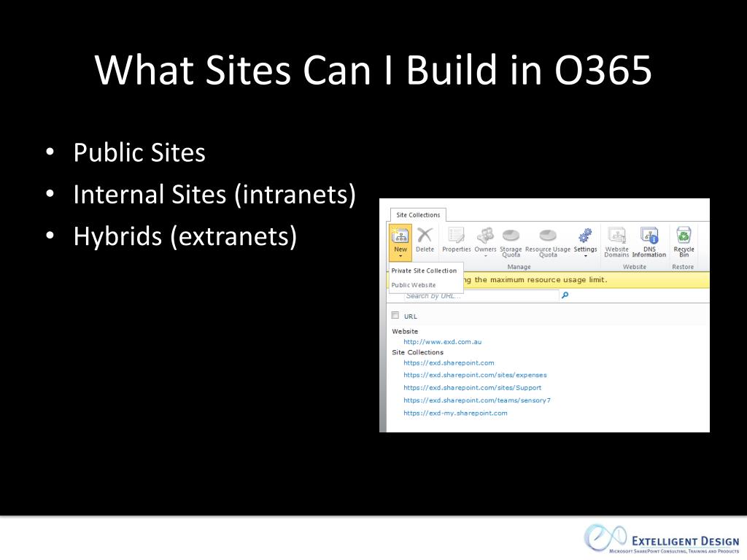Click the Internal Sites (intranets) bullet
The width and height of the screenshot is (747, 560).
pyautogui.click(x=214, y=194)
